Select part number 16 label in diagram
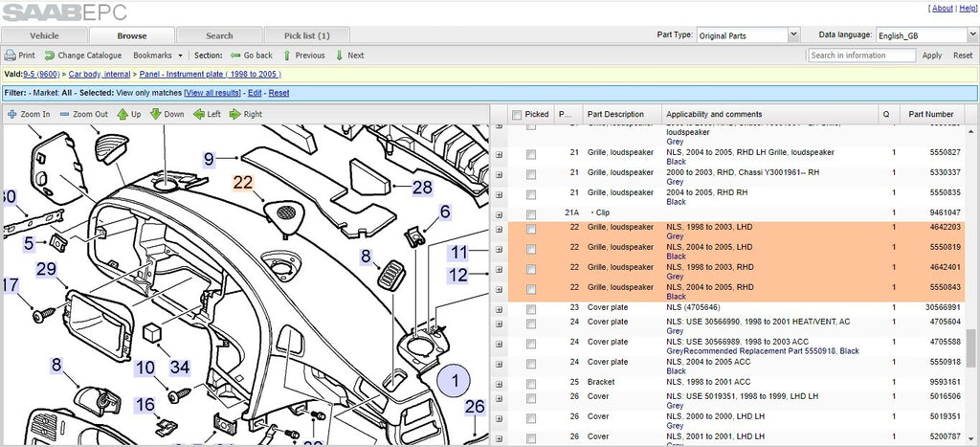Image resolution: width=980 pixels, height=447 pixels. (x=145, y=405)
